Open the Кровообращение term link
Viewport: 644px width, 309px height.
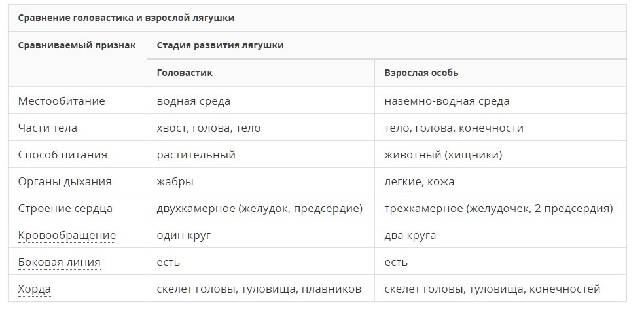[x=67, y=236]
